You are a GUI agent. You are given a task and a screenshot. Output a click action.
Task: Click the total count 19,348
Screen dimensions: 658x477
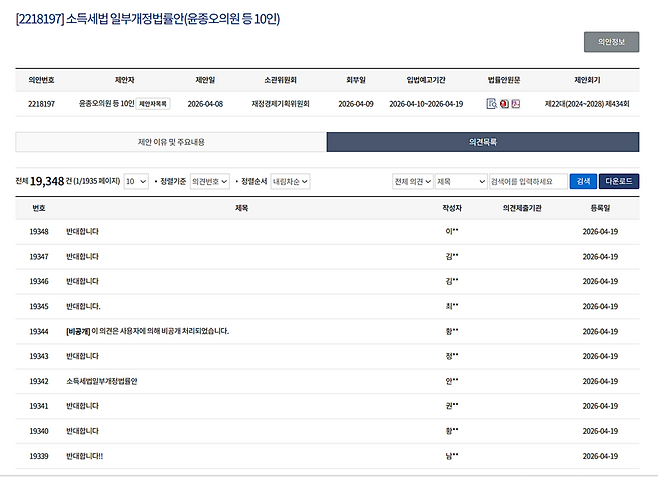coord(47,181)
